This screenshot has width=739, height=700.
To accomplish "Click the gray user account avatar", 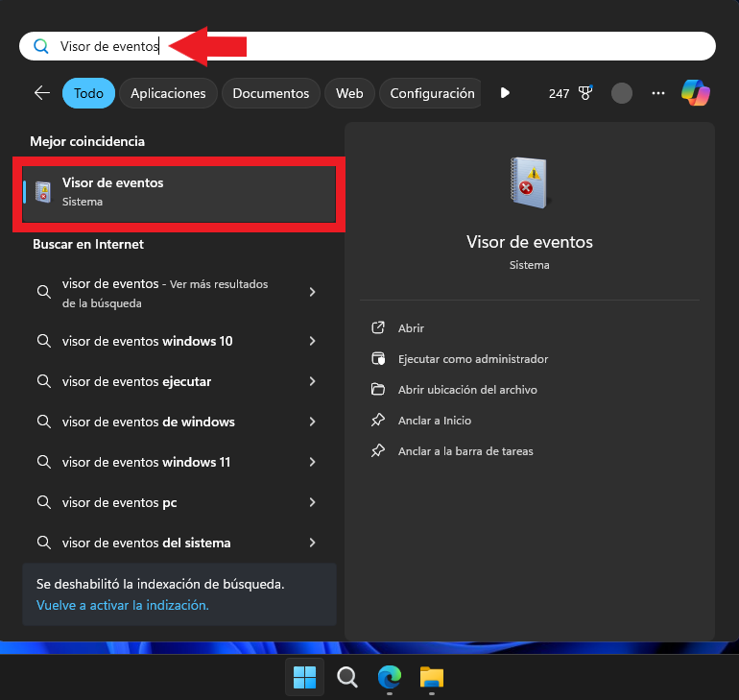I will click(x=622, y=93).
